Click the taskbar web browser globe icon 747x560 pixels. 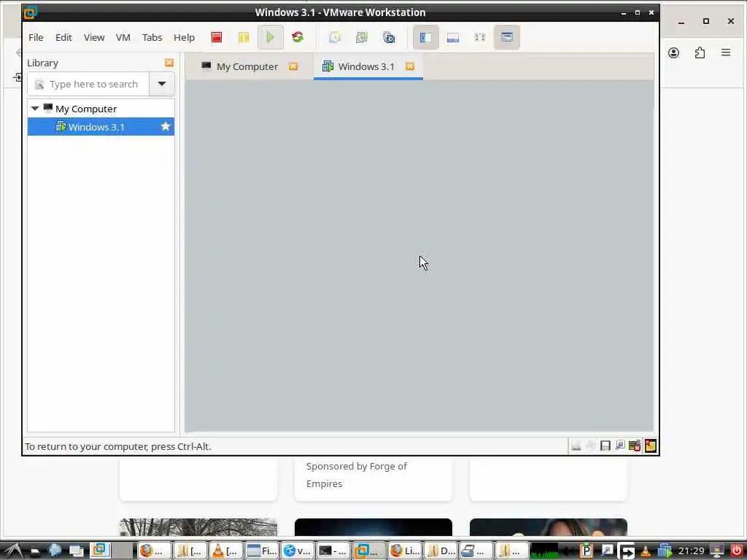[x=55, y=551]
